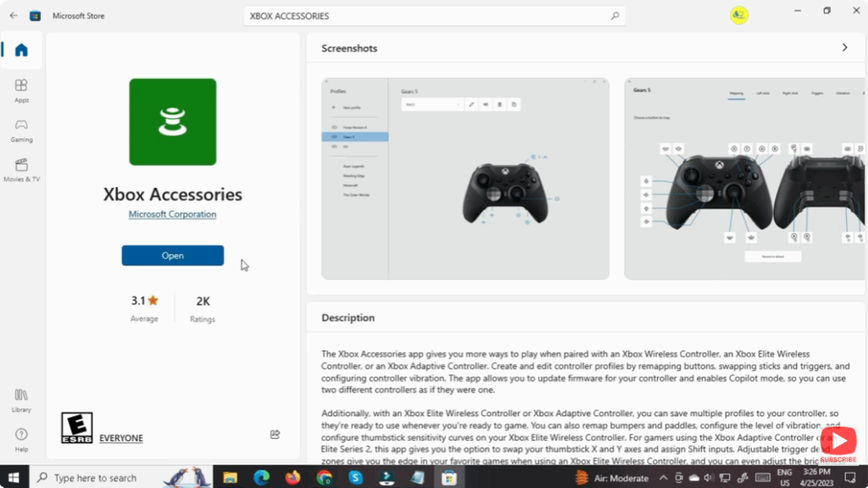
Task: Open your Library from the sidebar
Action: point(21,398)
